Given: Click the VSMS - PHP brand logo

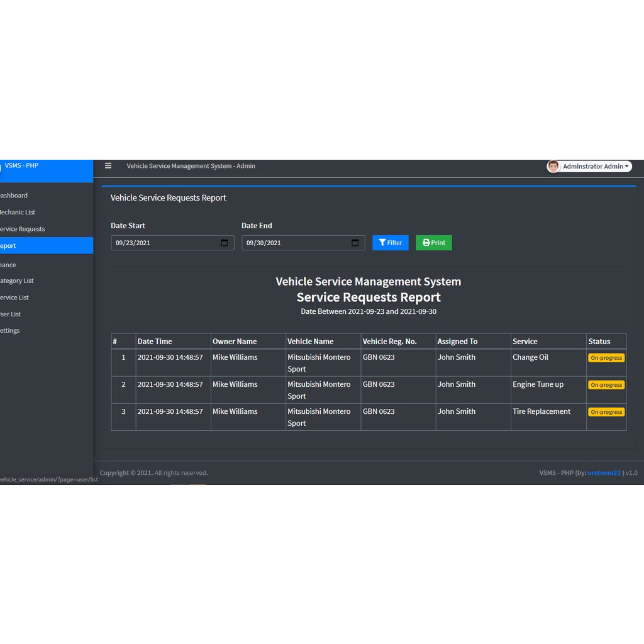Looking at the screenshot, I should tap(20, 166).
